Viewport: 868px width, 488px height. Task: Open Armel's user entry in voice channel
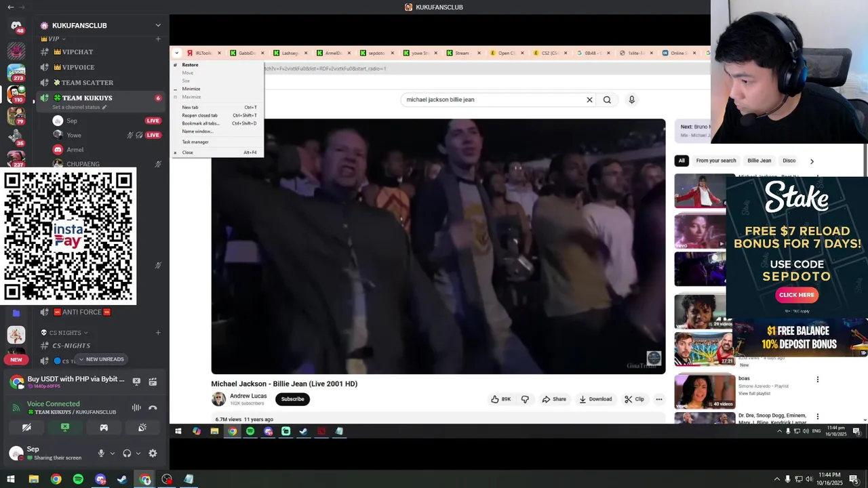point(107,150)
